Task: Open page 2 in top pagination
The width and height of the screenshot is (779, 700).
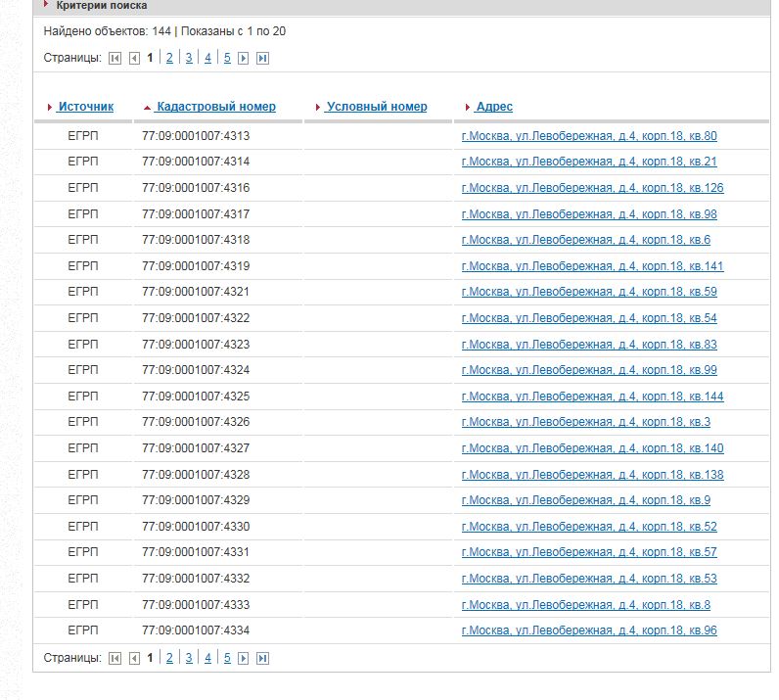Action: click(169, 59)
